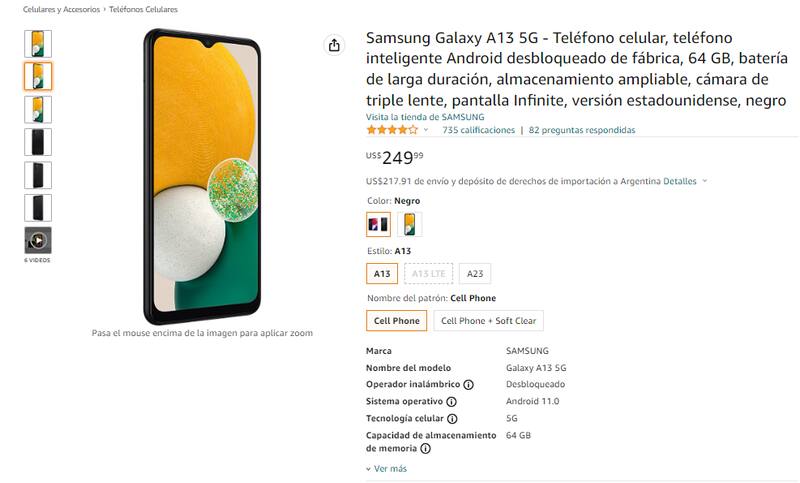Click info icon next to Sistema operativo
Screen dimensions: 800x483
pyautogui.click(x=452, y=402)
